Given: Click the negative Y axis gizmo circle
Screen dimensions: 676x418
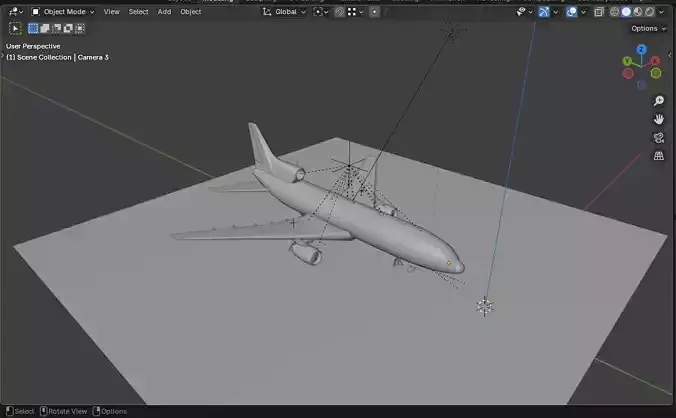Looking at the screenshot, I should 656,73.
